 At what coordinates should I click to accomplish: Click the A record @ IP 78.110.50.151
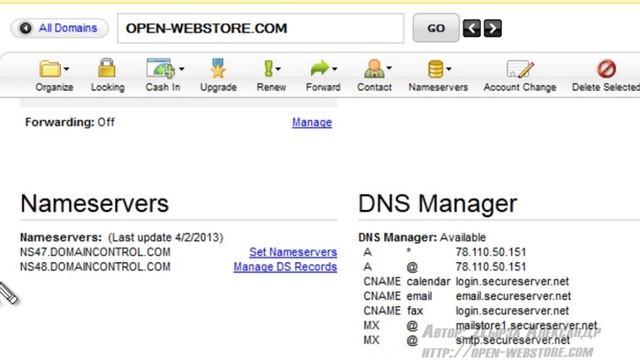click(491, 267)
